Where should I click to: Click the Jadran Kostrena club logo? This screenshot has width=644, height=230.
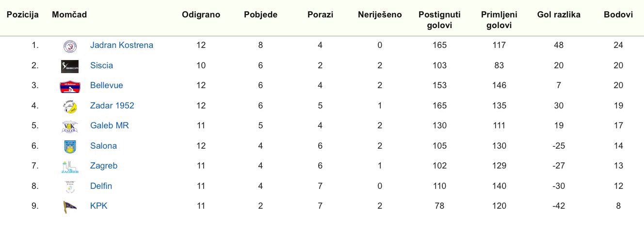tap(70, 46)
